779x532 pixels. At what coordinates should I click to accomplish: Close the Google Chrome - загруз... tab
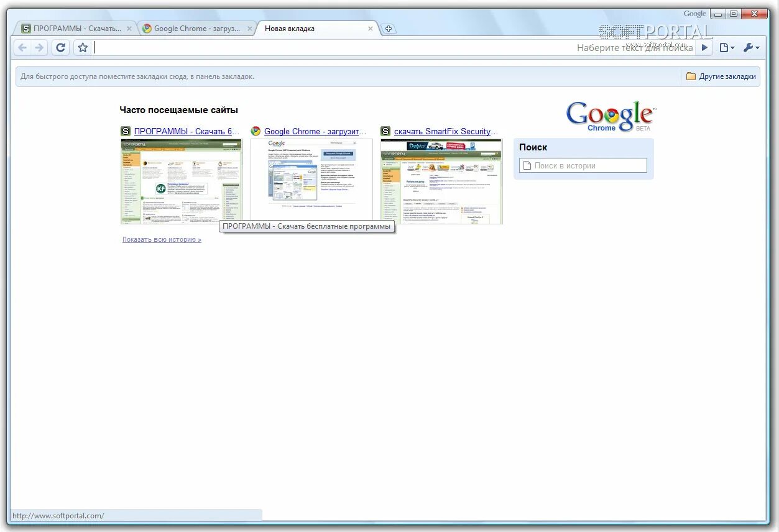250,29
